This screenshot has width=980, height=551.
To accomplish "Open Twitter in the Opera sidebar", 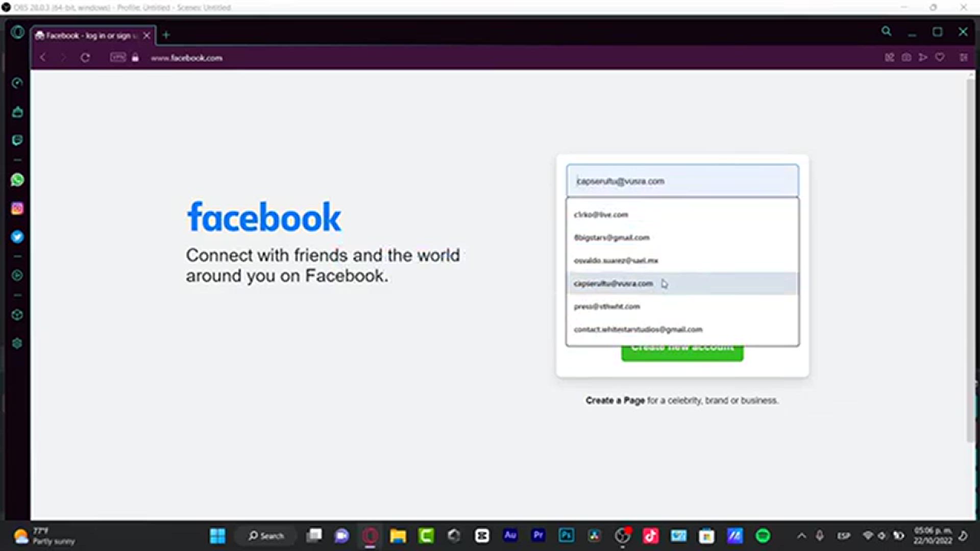I will point(17,237).
